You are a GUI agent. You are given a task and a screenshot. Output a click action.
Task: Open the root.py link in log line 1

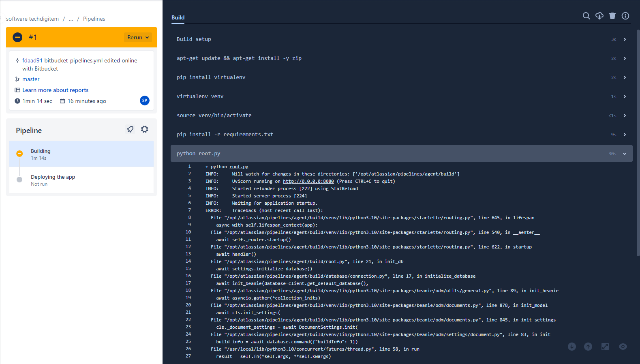(239, 167)
